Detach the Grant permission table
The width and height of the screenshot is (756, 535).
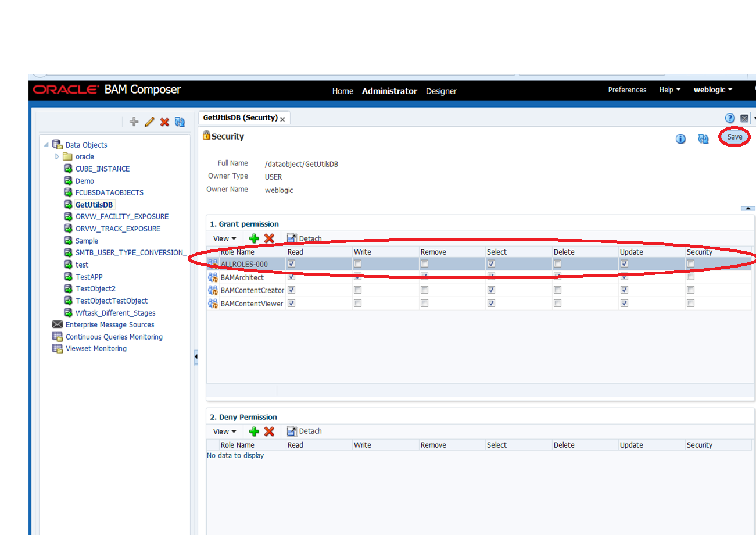tap(304, 238)
